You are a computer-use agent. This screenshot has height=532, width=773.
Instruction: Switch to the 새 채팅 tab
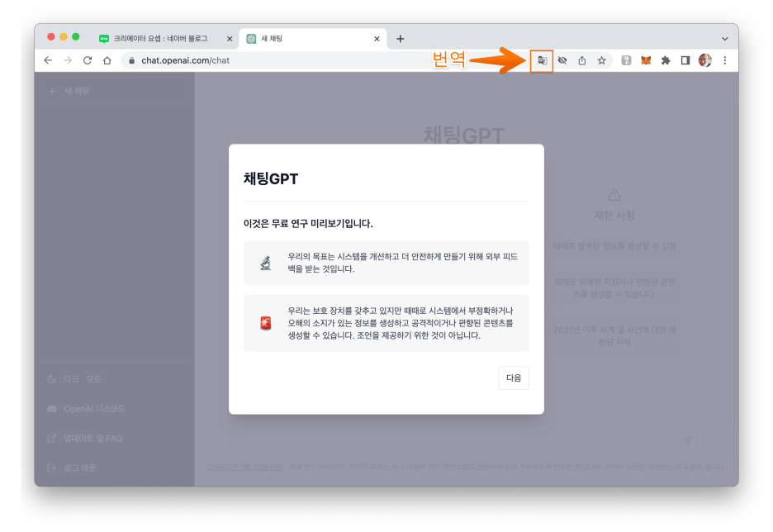pyautogui.click(x=313, y=39)
